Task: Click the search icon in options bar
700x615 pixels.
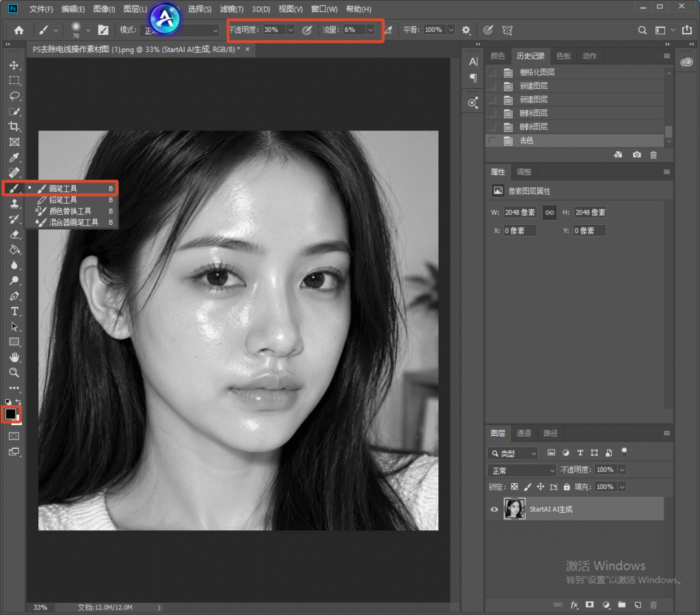Action: (643, 30)
